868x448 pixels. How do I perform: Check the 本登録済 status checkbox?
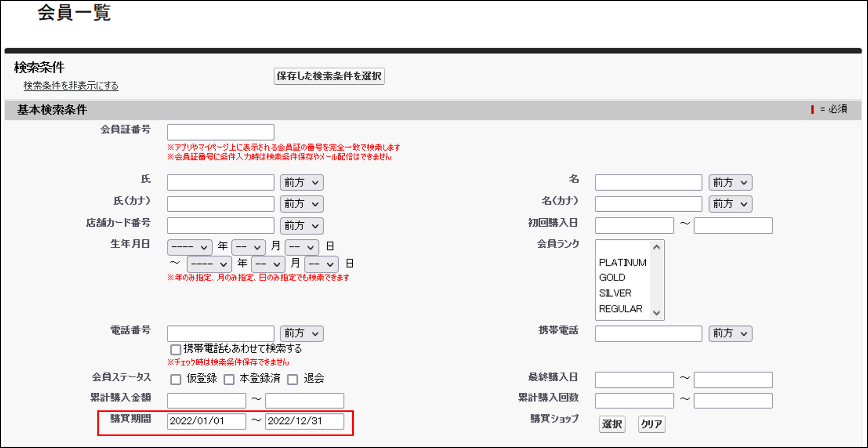[x=229, y=379]
